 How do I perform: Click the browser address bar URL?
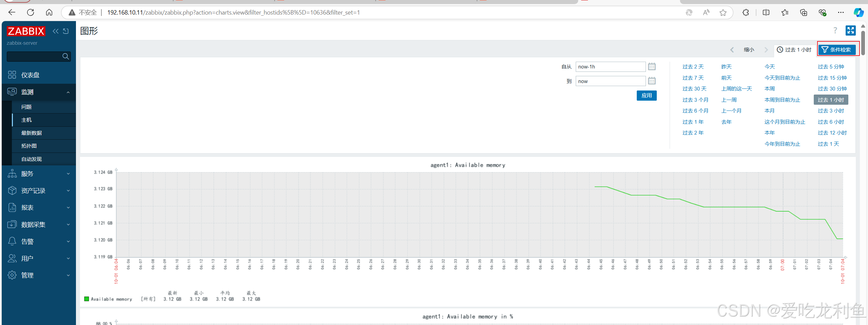[x=234, y=13]
